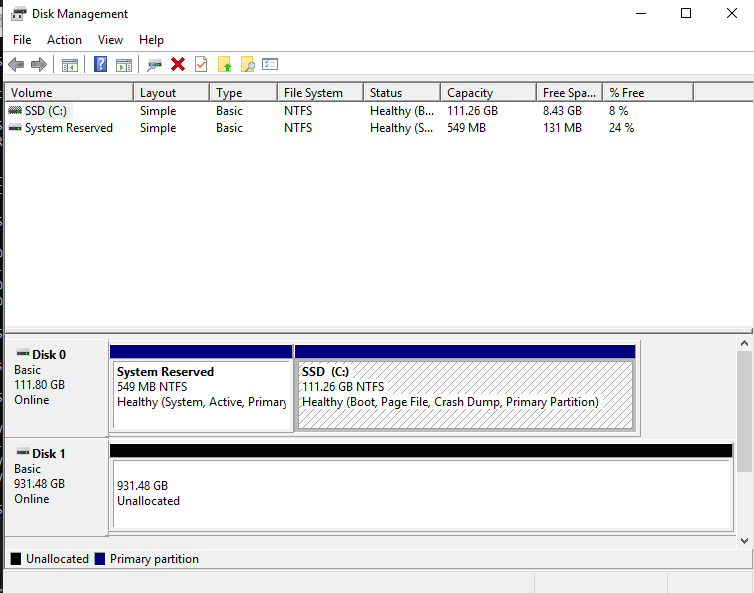754x593 pixels.
Task: Toggle the Show/Hide Console Tree icon
Action: (70, 64)
